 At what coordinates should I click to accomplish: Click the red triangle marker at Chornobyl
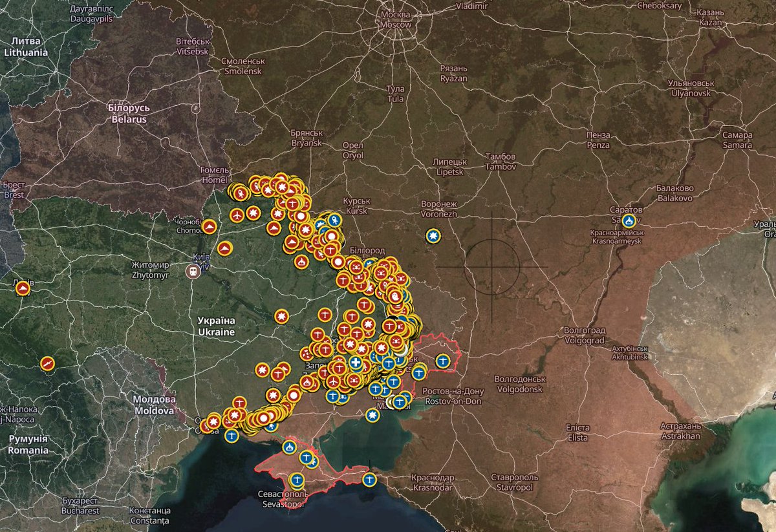[209, 227]
